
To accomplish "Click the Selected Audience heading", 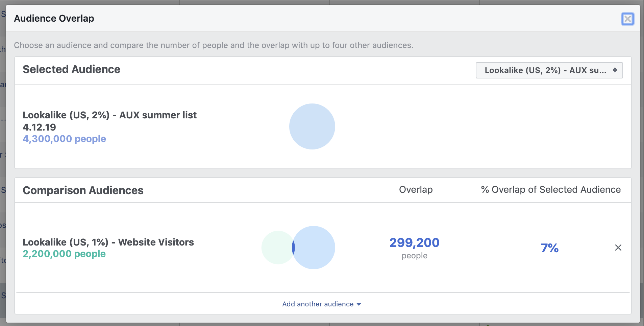I will pos(72,69).
